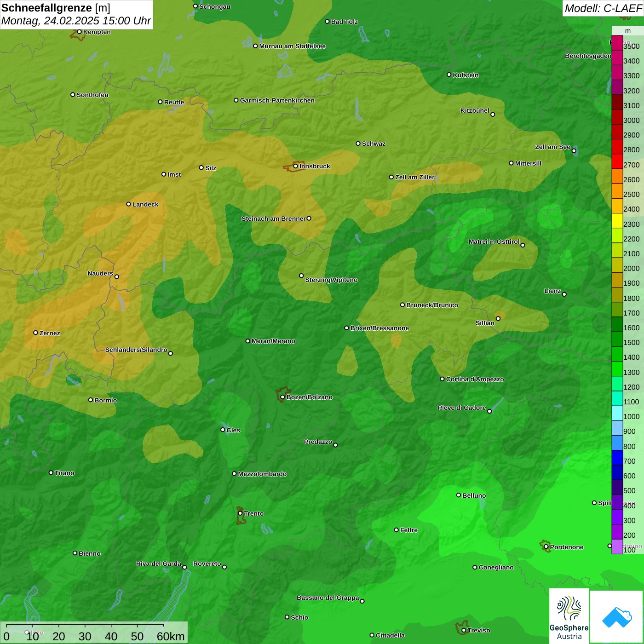Screen dimensions: 644x644
Task: Click the 1600 legend value label
Action: click(x=632, y=328)
